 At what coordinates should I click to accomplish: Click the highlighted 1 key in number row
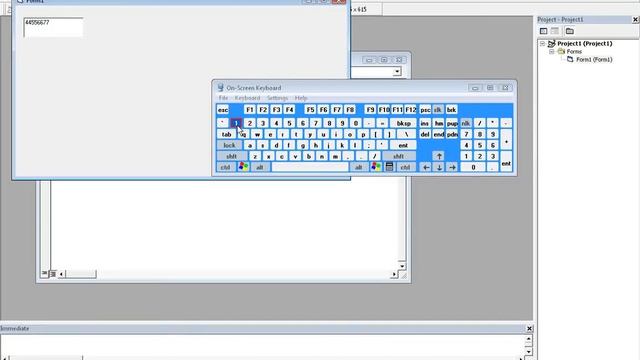pyautogui.click(x=236, y=123)
